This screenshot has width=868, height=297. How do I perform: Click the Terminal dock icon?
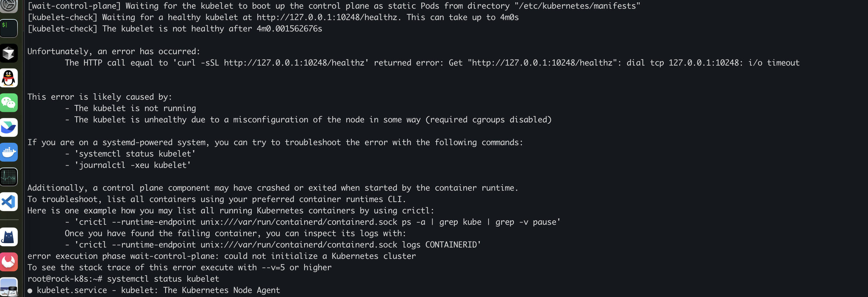[9, 28]
